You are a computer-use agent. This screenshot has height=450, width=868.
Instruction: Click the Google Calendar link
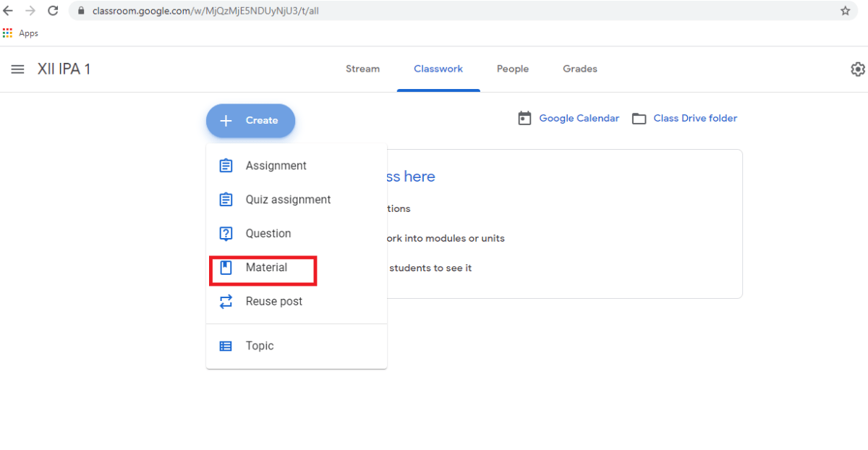pyautogui.click(x=579, y=118)
